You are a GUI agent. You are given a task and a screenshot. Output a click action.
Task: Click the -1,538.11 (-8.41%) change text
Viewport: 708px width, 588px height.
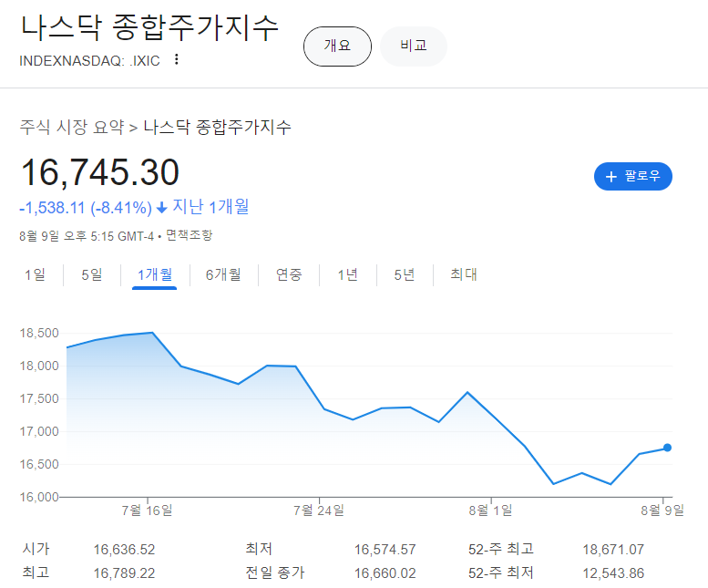(x=86, y=208)
